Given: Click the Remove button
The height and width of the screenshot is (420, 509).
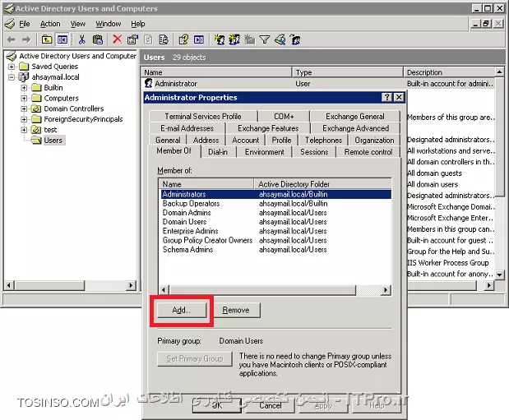Looking at the screenshot, I should (236, 310).
